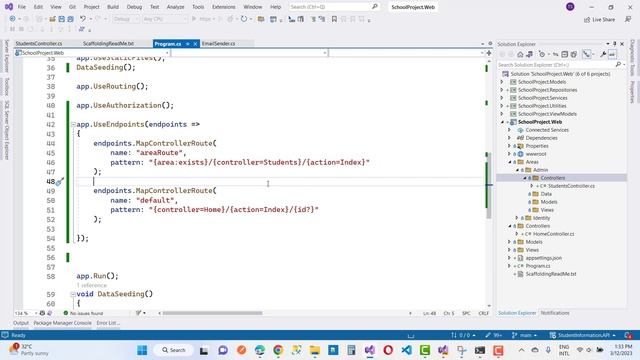Image resolution: width=640 pixels, height=360 pixels.
Task: Click Sync with Active Document icon
Action: click(x=556, y=54)
